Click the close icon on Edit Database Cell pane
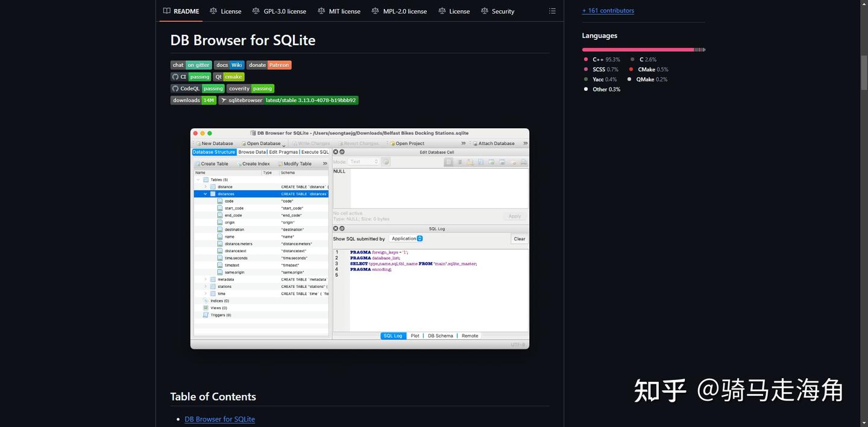The height and width of the screenshot is (427, 868). click(336, 152)
